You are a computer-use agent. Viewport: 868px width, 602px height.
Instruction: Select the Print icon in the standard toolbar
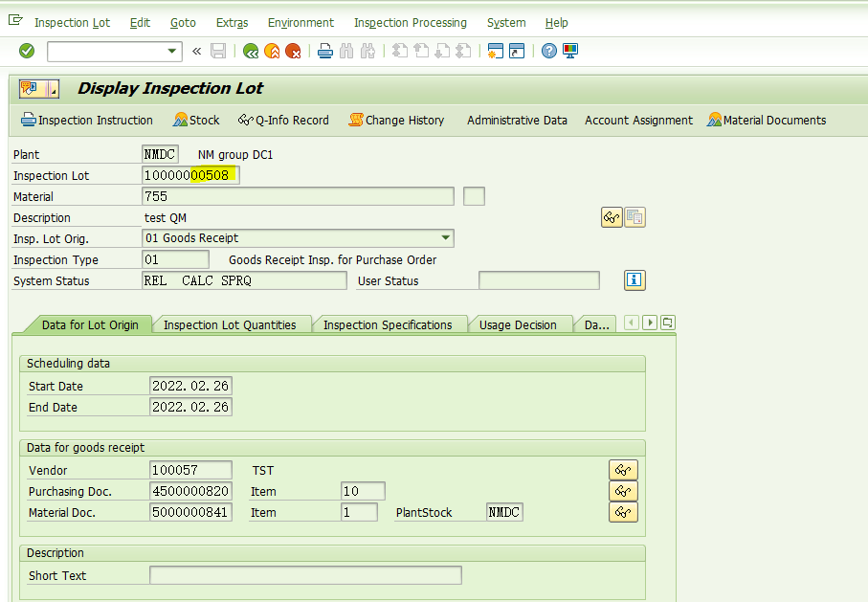[x=325, y=51]
